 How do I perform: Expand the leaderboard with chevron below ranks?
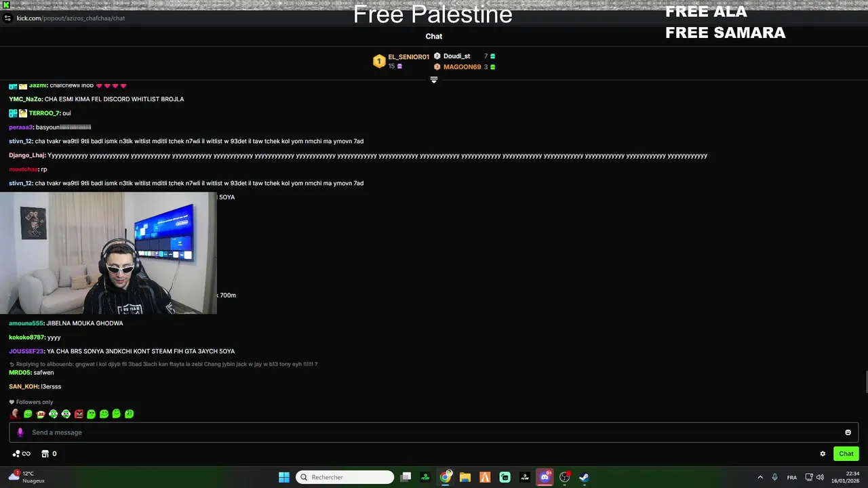tap(434, 80)
